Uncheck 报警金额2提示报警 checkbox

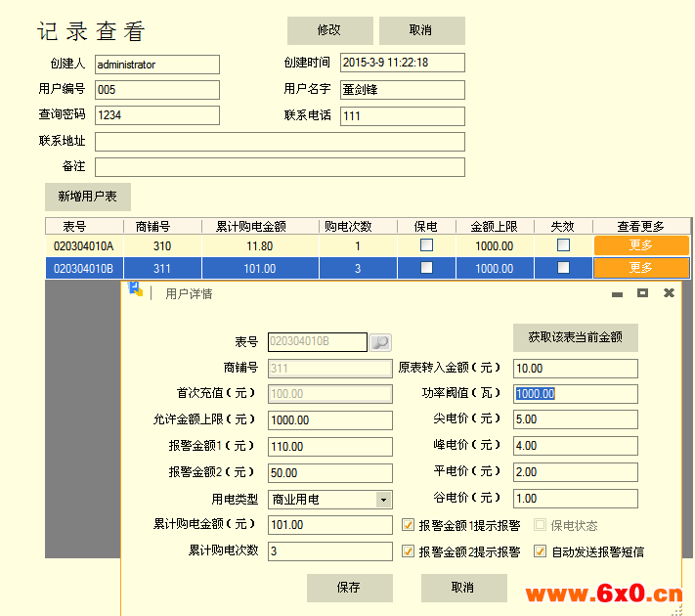coord(409,551)
